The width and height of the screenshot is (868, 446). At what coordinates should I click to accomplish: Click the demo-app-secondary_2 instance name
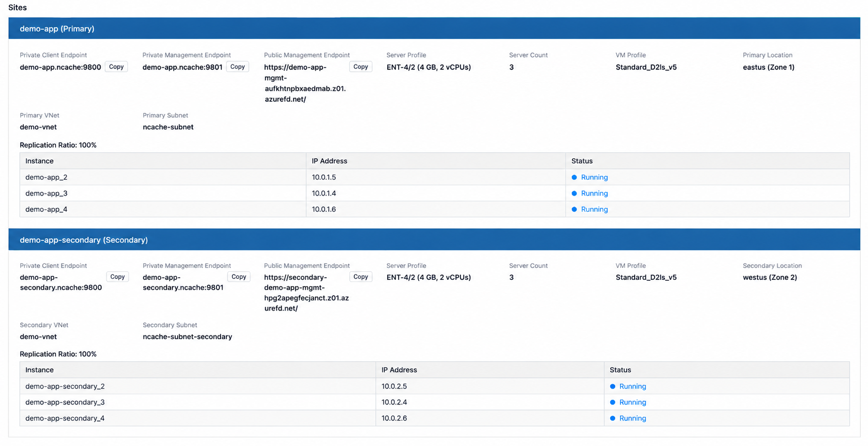65,386
